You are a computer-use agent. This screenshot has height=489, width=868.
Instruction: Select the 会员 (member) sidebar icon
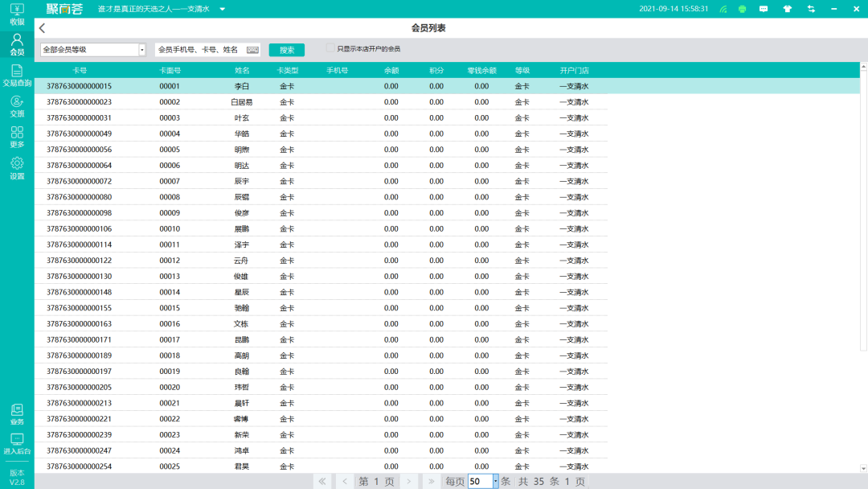click(x=16, y=44)
